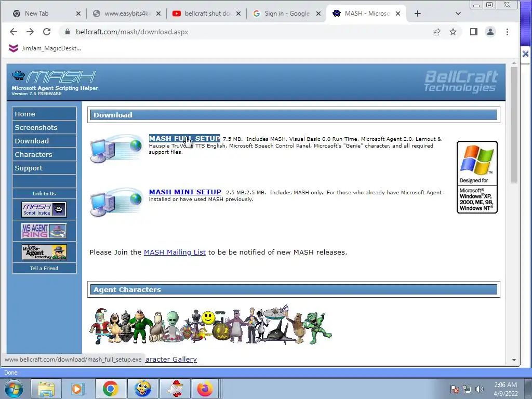Click the MASH Script Inside badge
This screenshot has width=532, height=399.
pyautogui.click(x=44, y=209)
